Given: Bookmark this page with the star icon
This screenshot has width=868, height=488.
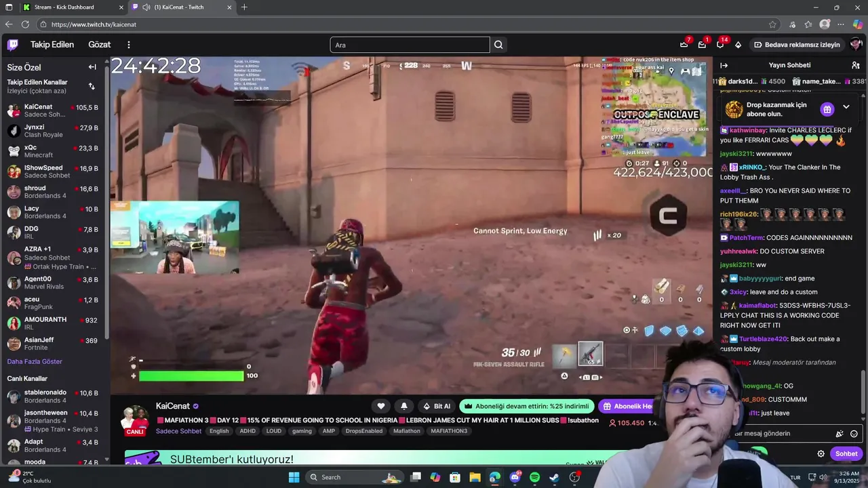Looking at the screenshot, I should [x=772, y=24].
